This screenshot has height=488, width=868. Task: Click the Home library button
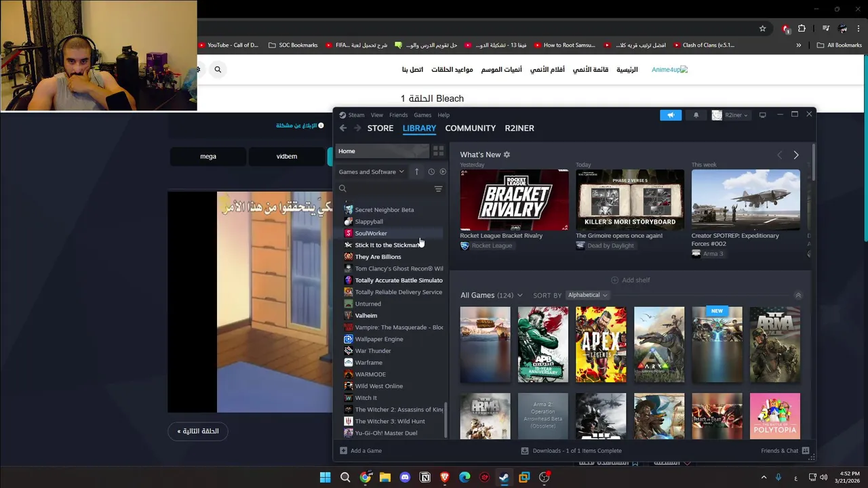tap(382, 151)
